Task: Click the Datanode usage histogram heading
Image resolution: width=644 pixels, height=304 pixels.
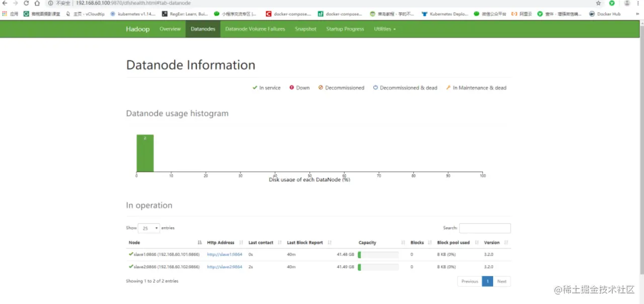Action: 177,114
